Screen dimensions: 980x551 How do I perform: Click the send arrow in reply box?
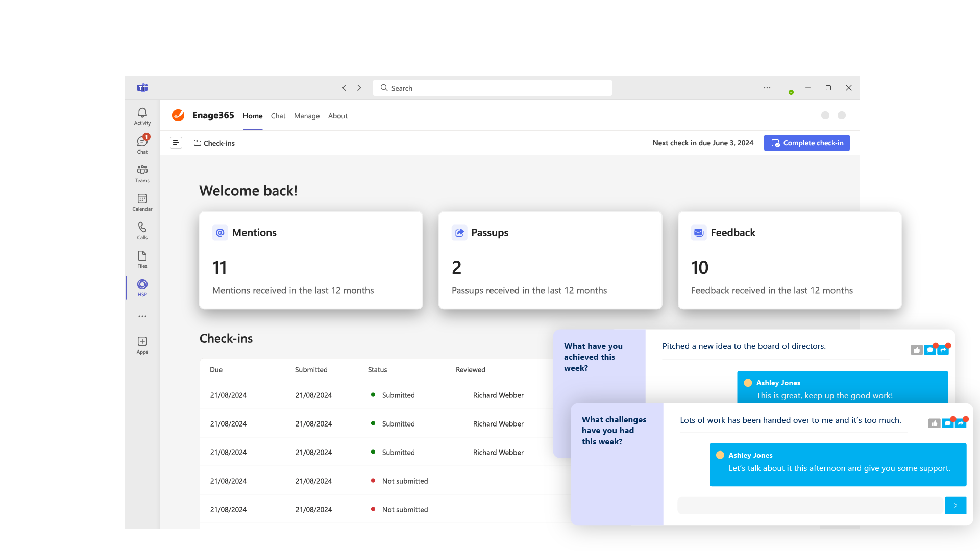955,505
